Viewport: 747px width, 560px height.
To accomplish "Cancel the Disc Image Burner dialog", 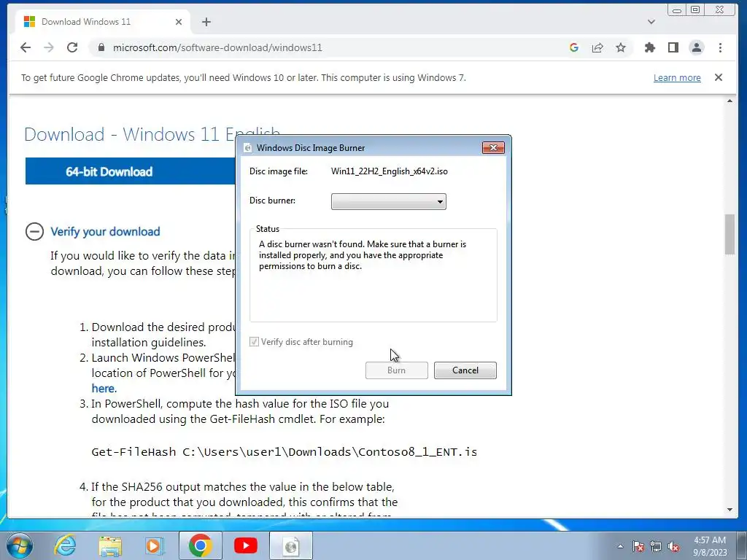I will [465, 370].
